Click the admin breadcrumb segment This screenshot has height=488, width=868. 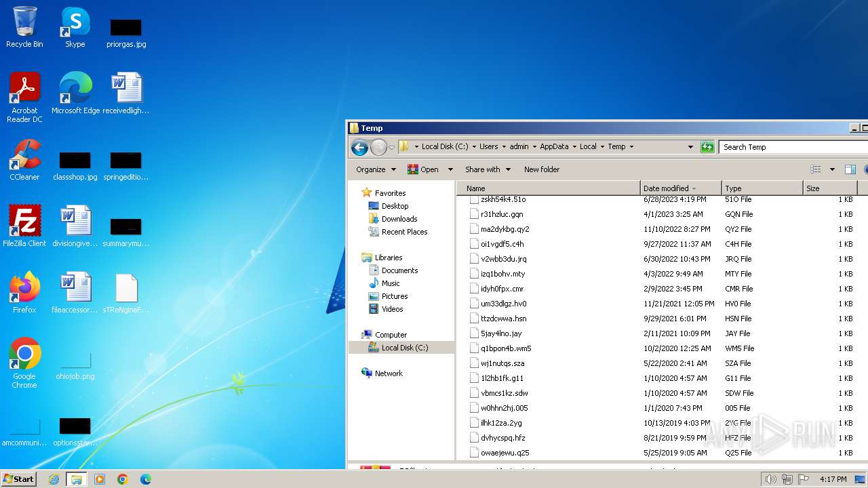point(519,146)
